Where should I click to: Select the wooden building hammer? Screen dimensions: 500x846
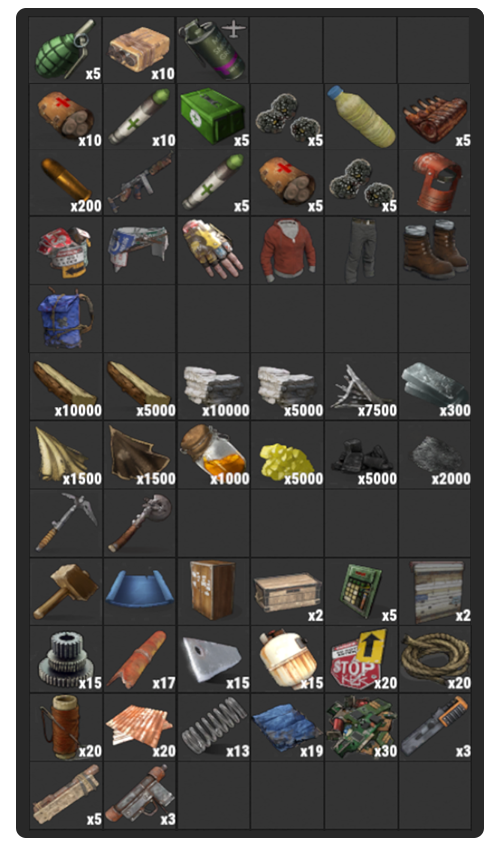point(65,591)
